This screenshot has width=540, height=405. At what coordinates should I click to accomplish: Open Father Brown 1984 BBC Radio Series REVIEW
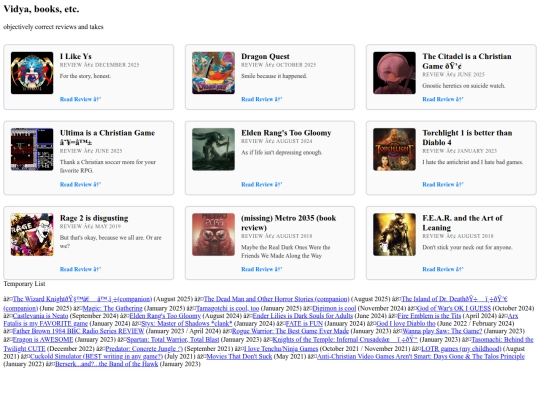click(78, 331)
